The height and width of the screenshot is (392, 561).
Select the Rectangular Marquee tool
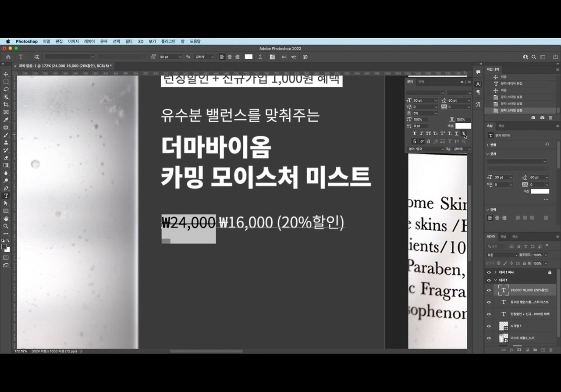(x=6, y=82)
